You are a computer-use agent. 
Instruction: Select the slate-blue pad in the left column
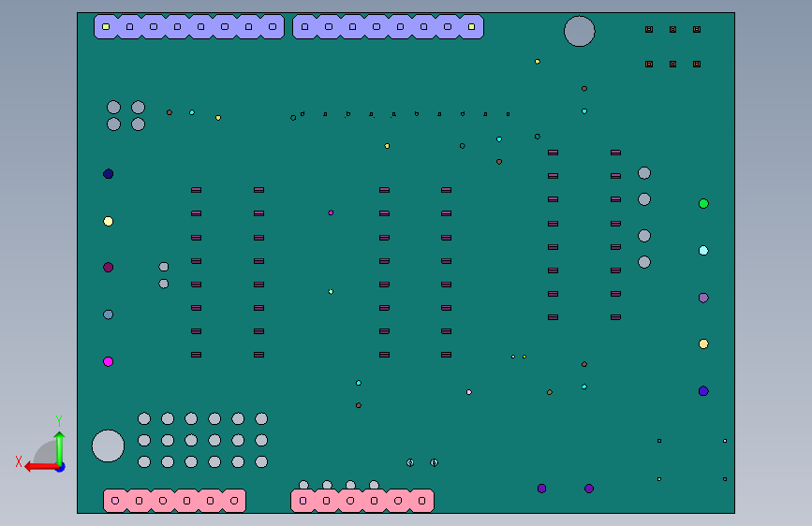pos(109,314)
